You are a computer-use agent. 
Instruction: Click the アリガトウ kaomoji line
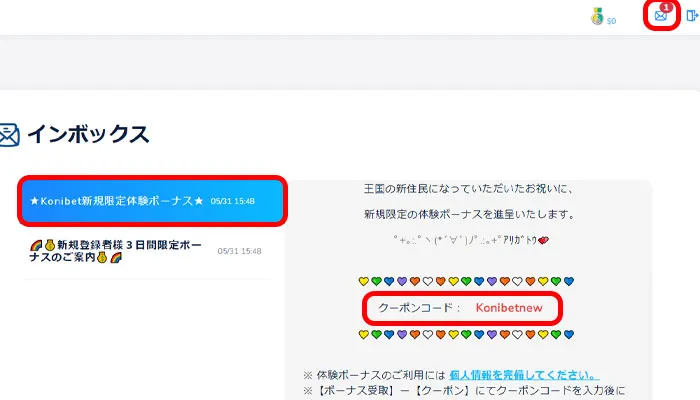(471, 240)
